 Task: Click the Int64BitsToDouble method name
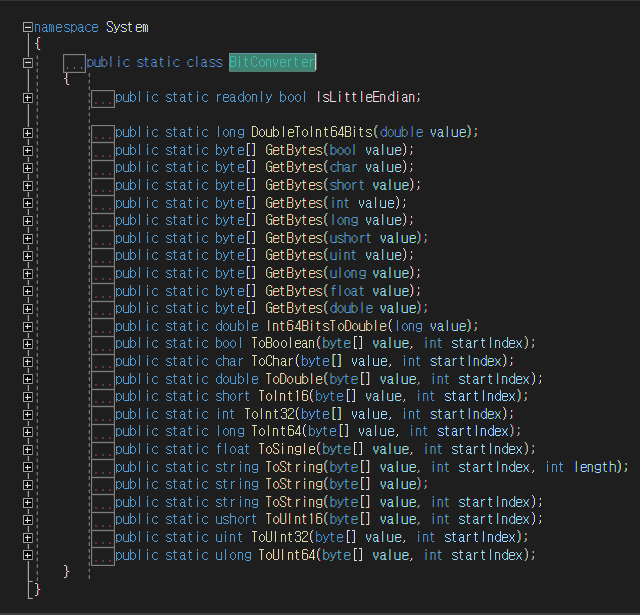(x=326, y=326)
